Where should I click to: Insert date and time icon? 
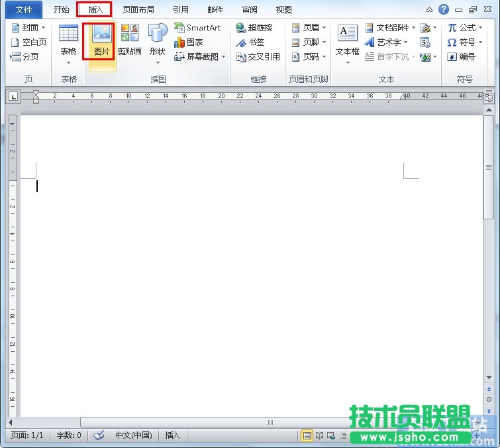pos(425,42)
